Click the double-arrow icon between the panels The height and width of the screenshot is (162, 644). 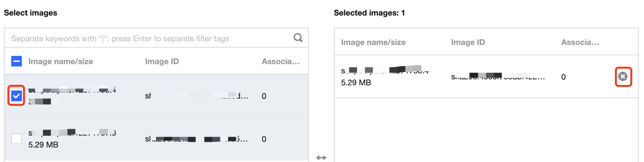tap(321, 158)
